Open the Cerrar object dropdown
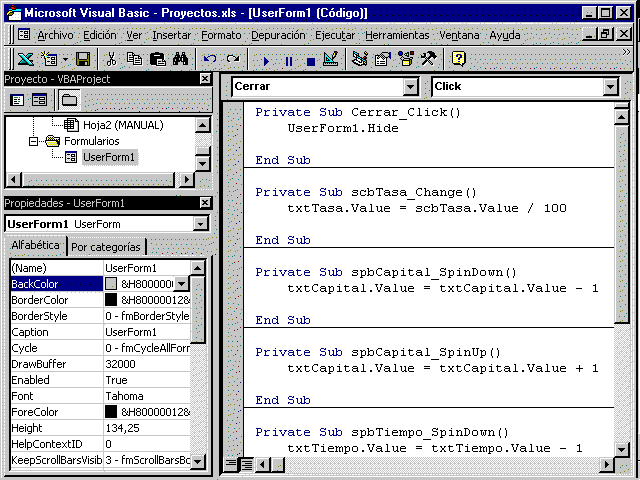 click(x=410, y=87)
